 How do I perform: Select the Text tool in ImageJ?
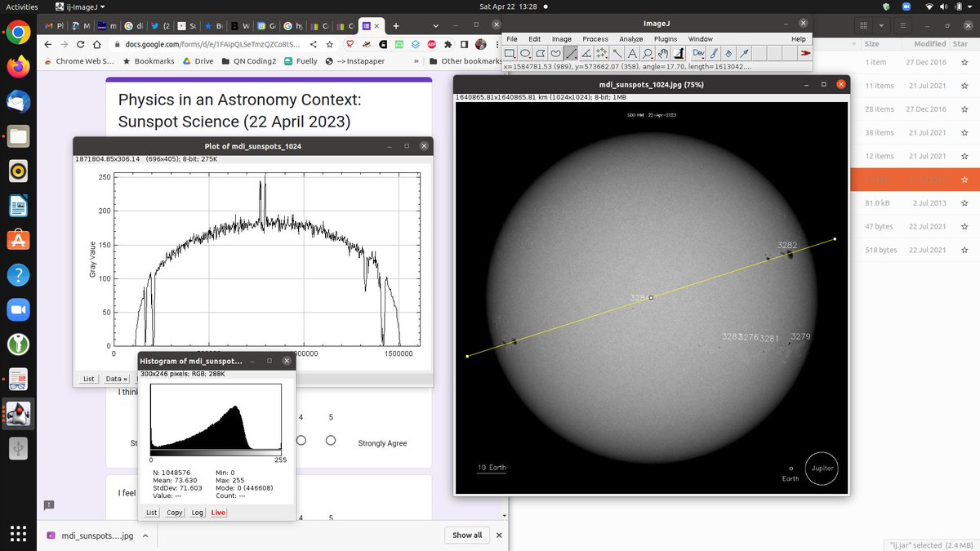(634, 53)
